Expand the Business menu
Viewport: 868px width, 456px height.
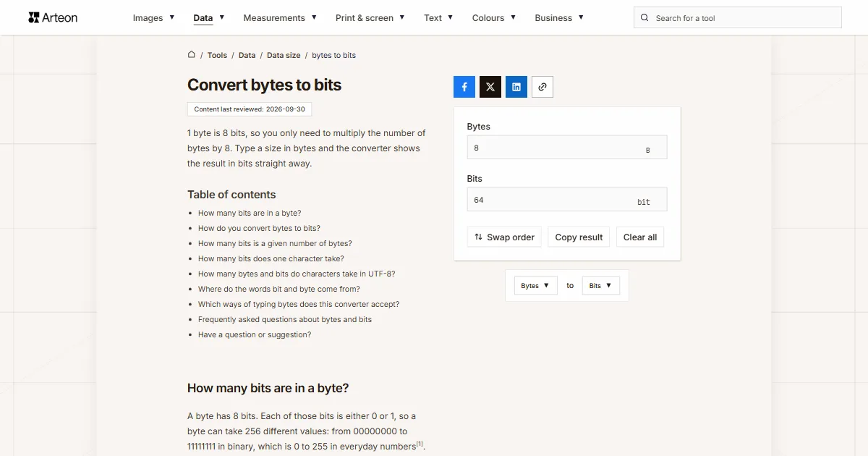559,18
